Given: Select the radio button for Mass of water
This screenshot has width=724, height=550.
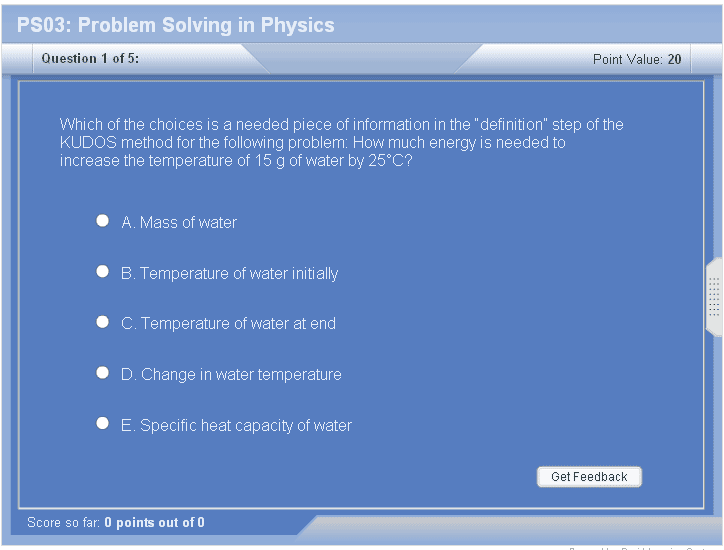Looking at the screenshot, I should [102, 221].
